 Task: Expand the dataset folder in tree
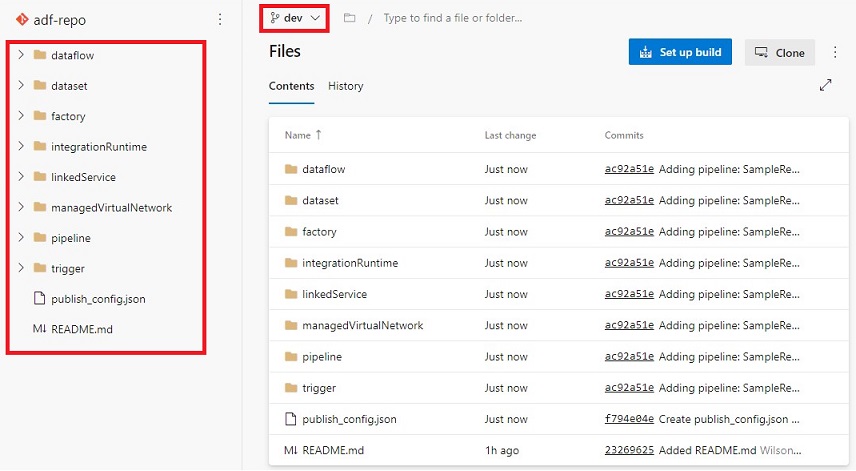click(x=21, y=85)
